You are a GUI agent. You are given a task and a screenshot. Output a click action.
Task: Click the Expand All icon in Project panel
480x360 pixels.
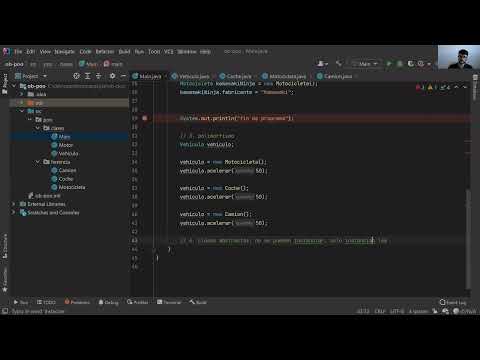click(x=88, y=76)
